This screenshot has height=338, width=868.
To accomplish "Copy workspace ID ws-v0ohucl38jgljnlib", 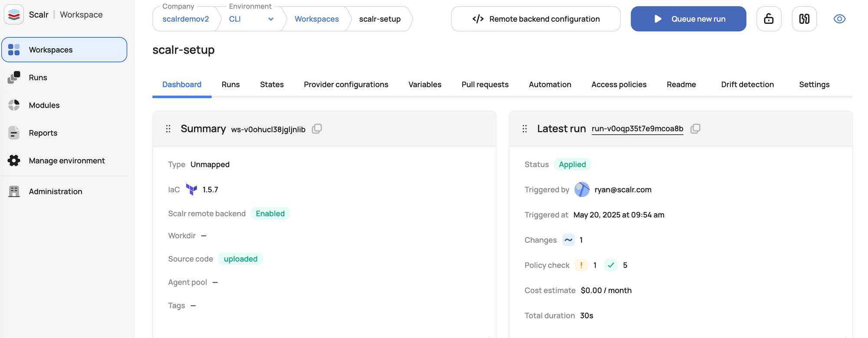I will tap(317, 129).
